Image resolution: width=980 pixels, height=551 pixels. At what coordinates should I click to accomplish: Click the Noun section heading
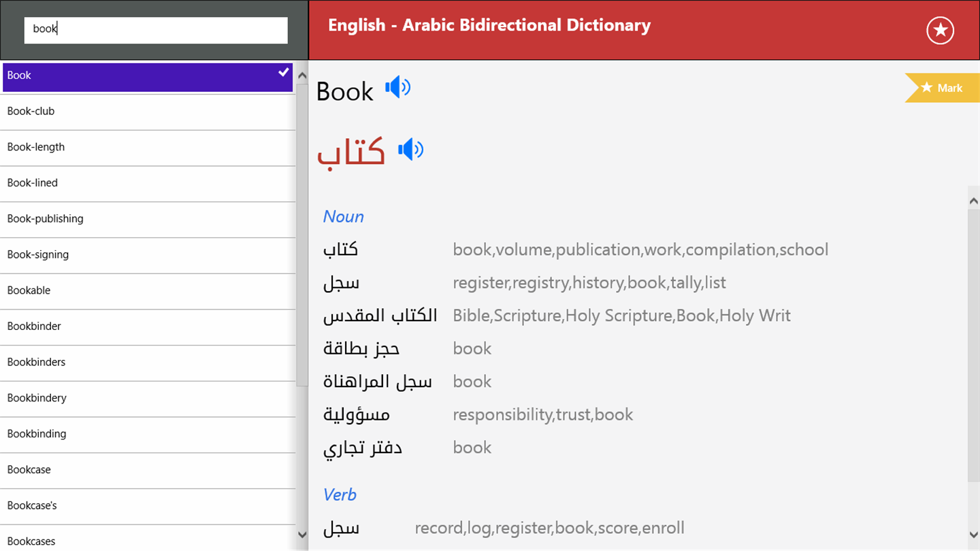click(x=343, y=216)
